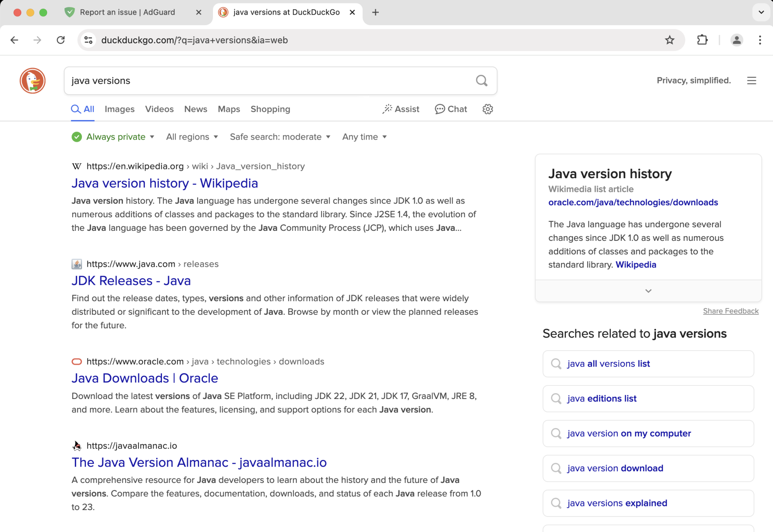Image resolution: width=773 pixels, height=532 pixels.
Task: Open the Extensions puzzle icon
Action: pos(702,40)
